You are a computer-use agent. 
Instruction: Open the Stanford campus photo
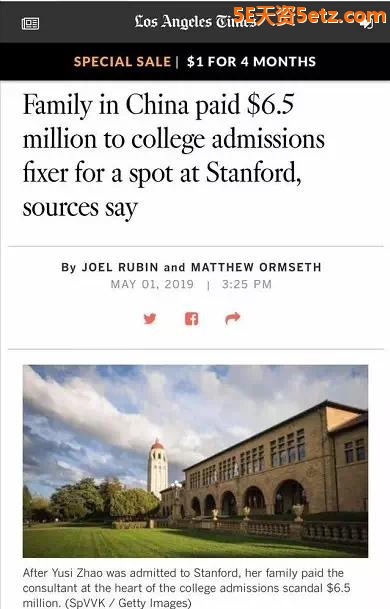195,461
